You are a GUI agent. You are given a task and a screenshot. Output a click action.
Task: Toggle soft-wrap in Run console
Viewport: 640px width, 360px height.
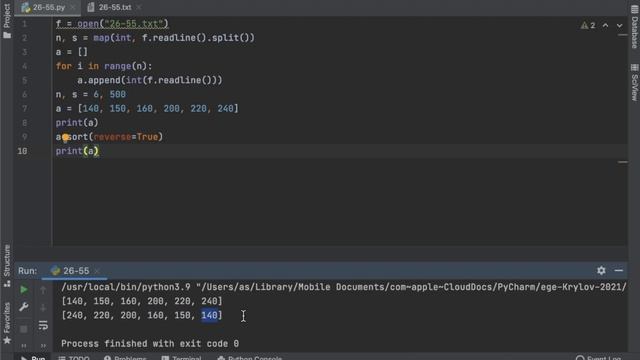click(43, 326)
